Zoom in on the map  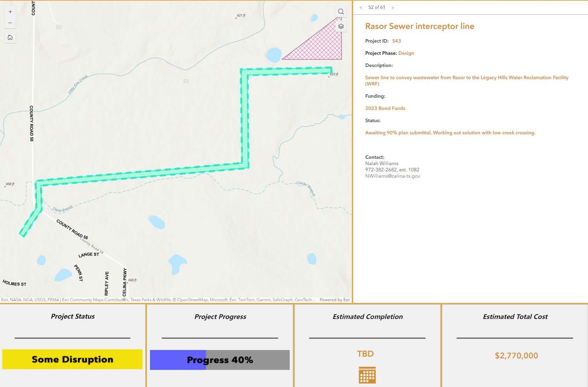tap(10, 12)
